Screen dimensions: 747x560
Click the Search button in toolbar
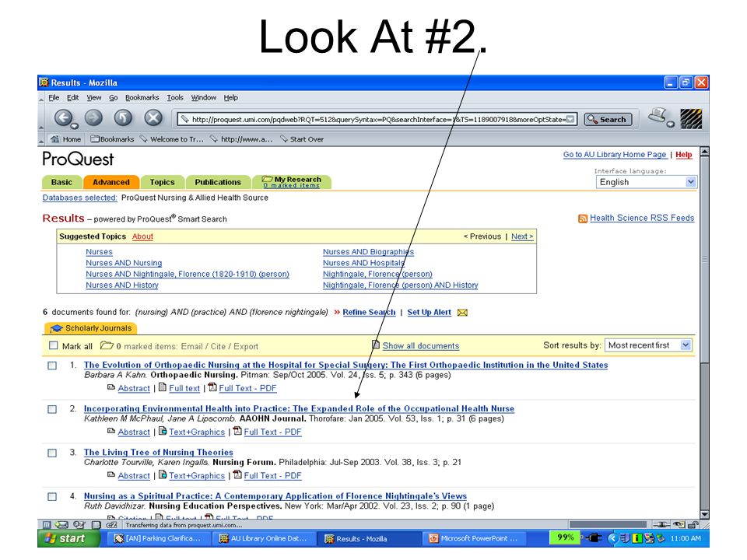point(608,120)
